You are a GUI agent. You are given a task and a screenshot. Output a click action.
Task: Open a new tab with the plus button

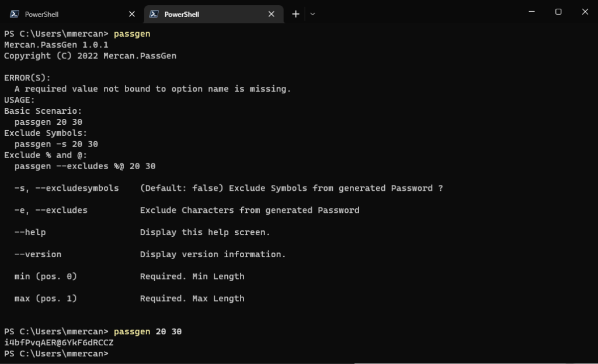[295, 14]
